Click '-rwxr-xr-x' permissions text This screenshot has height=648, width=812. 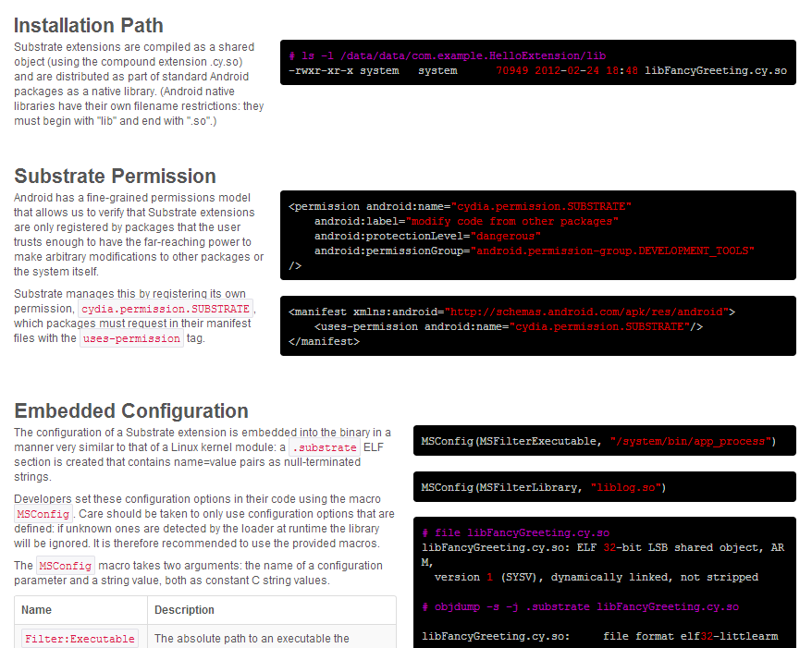pos(321,70)
